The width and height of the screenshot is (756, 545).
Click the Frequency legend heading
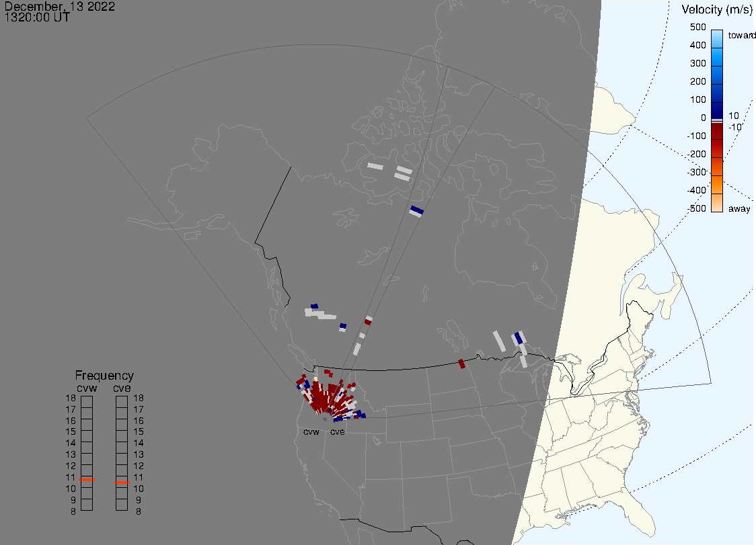pos(104,376)
